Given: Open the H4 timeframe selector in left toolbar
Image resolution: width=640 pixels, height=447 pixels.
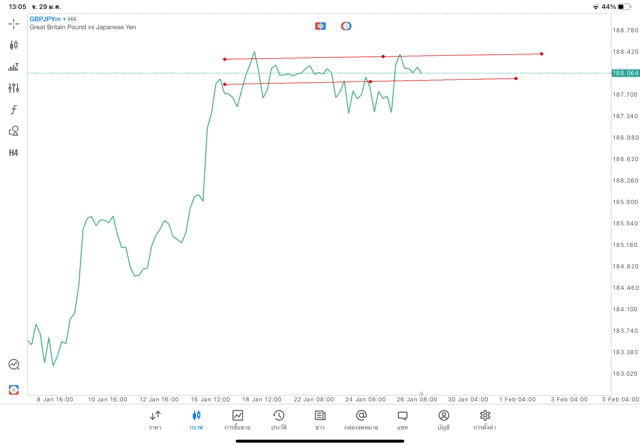Looking at the screenshot, I should (x=14, y=153).
